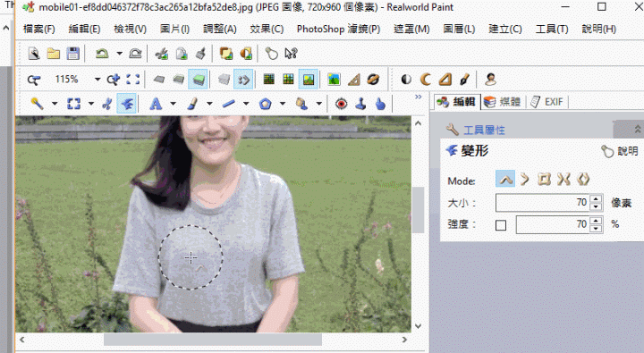Select the paint brush tool
This screenshot has width=644, height=353.
(x=191, y=104)
